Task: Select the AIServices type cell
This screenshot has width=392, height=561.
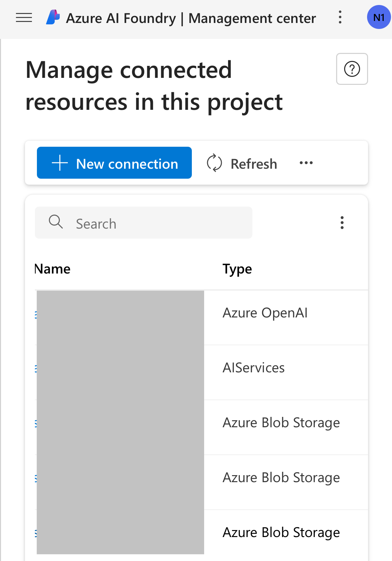Action: [254, 368]
